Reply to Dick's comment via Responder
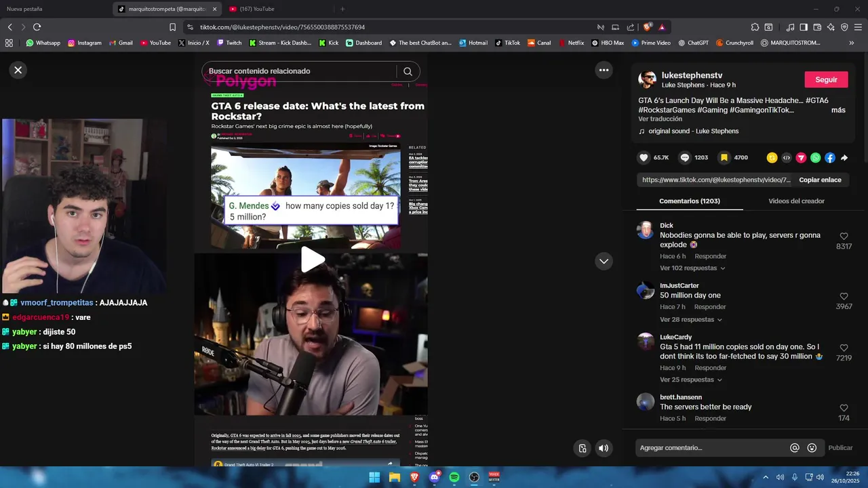Viewport: 868px width, 488px height. point(710,256)
